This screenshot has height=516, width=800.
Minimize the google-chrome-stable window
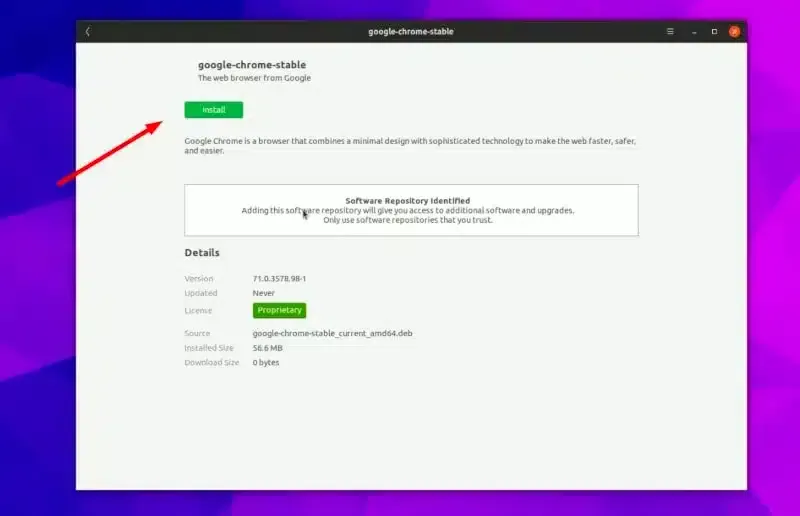pyautogui.click(x=694, y=32)
